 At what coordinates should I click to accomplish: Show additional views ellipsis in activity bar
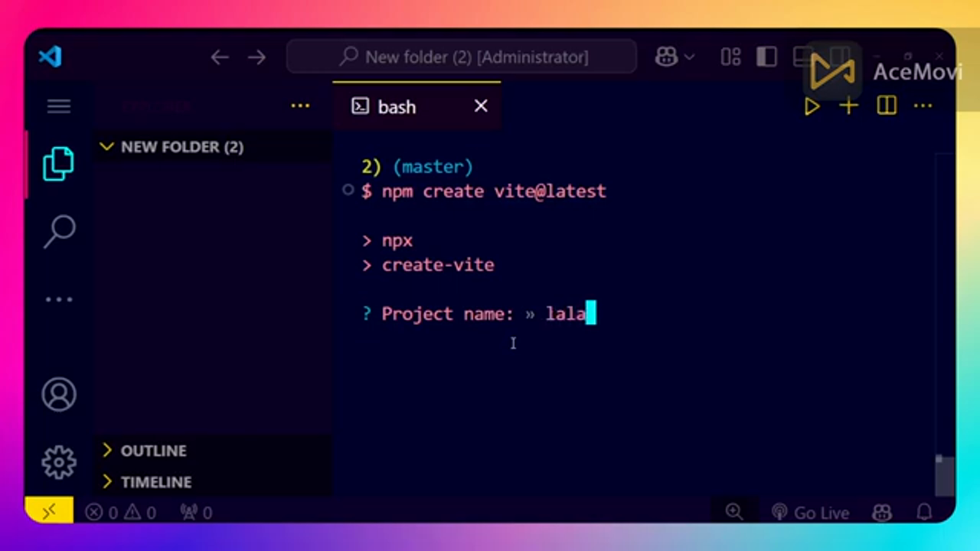click(59, 299)
